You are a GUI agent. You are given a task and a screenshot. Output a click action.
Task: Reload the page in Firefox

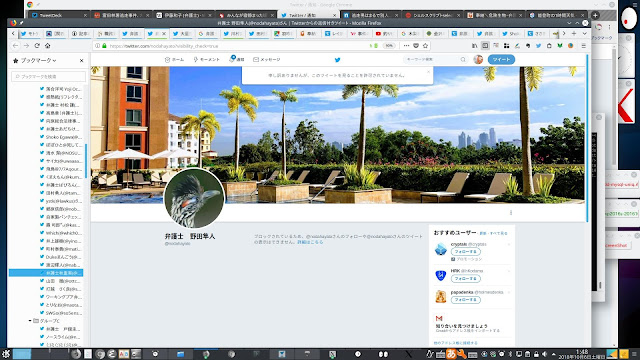[37, 46]
